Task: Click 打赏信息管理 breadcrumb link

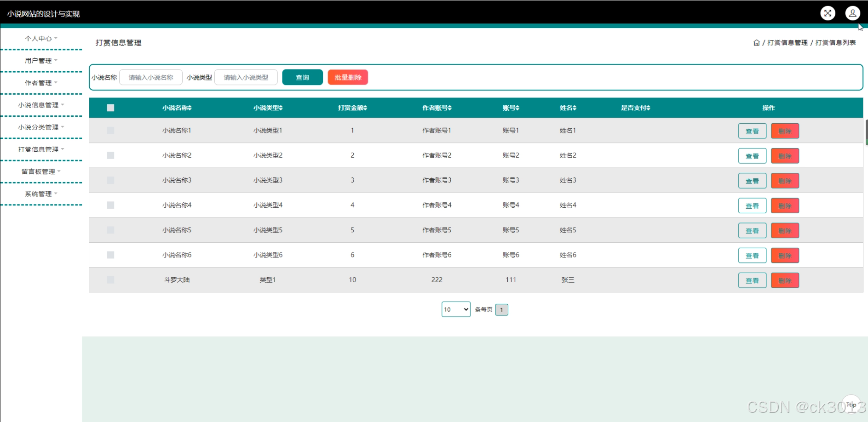Action: (x=788, y=43)
